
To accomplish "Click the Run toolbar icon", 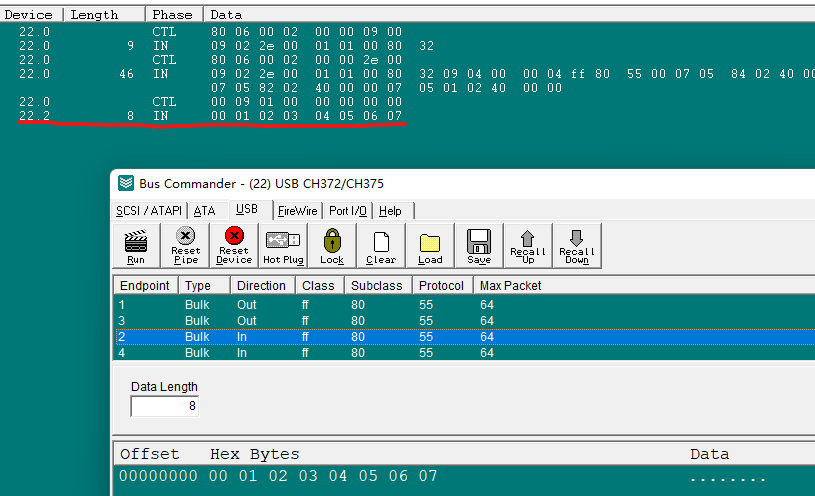I will point(135,245).
